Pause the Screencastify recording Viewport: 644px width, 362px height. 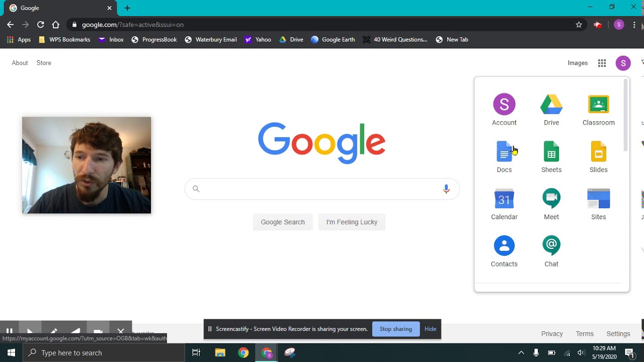[x=9, y=331]
